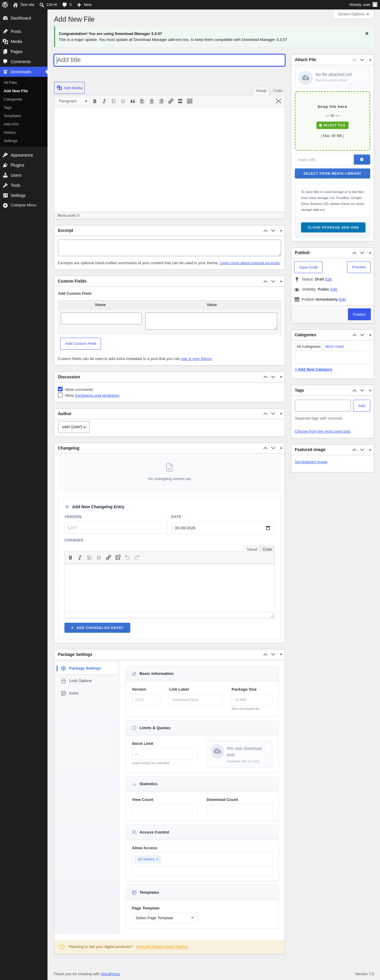This screenshot has width=380, height=980.
Task: Click the Select From Media Library button
Action: coord(332,173)
